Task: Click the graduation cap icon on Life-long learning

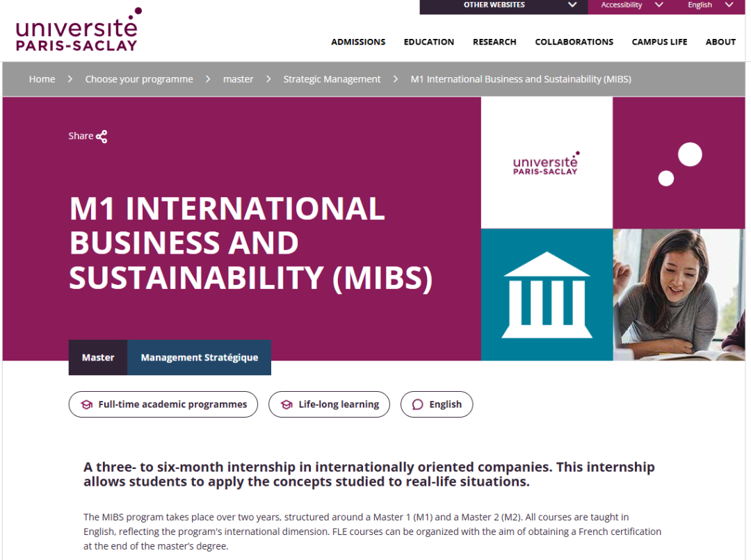Action: [x=287, y=404]
